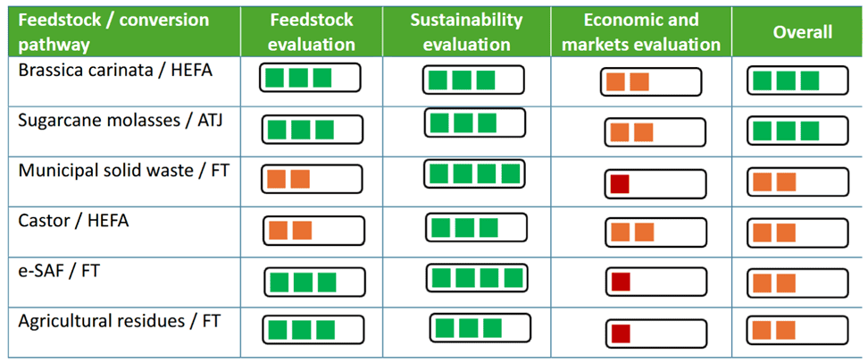The image size is (868, 363).
Task: Click the "Feedstock evaluation" column header
Action: [311, 32]
